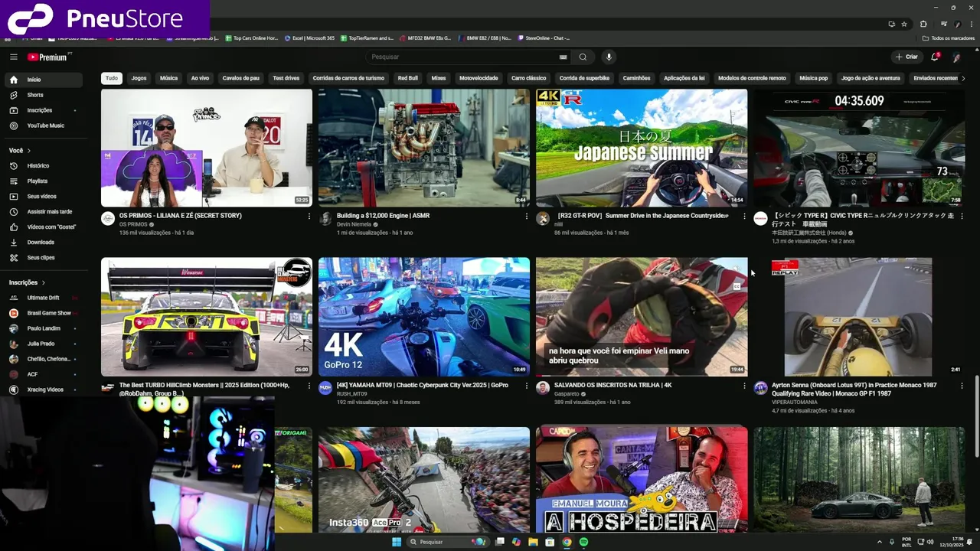Click the search magnifier button
Screen dimensions: 980x551
[x=583, y=57]
